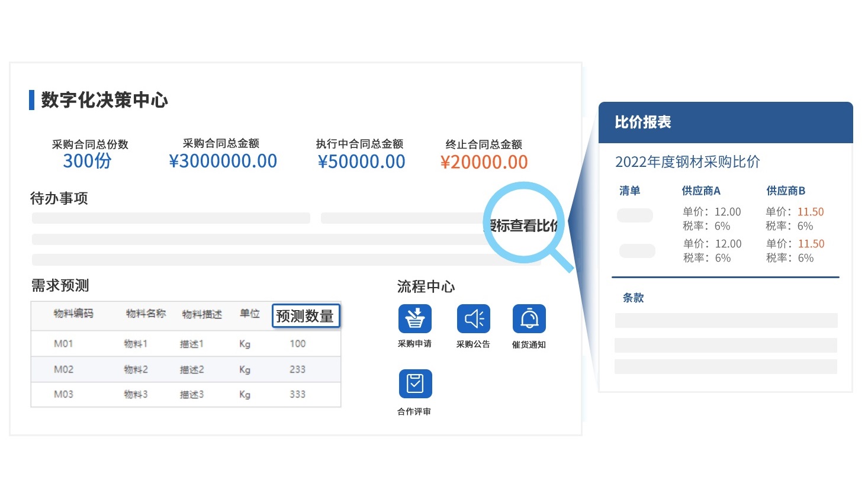This screenshot has height=490, width=868.
Task: Select the highlighted 预测数量 column header
Action: pos(306,316)
